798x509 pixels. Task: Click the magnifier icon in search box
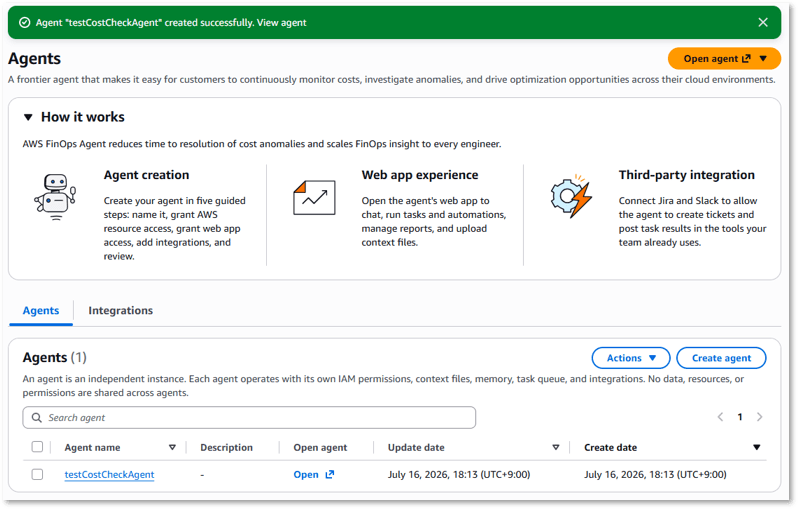click(36, 417)
